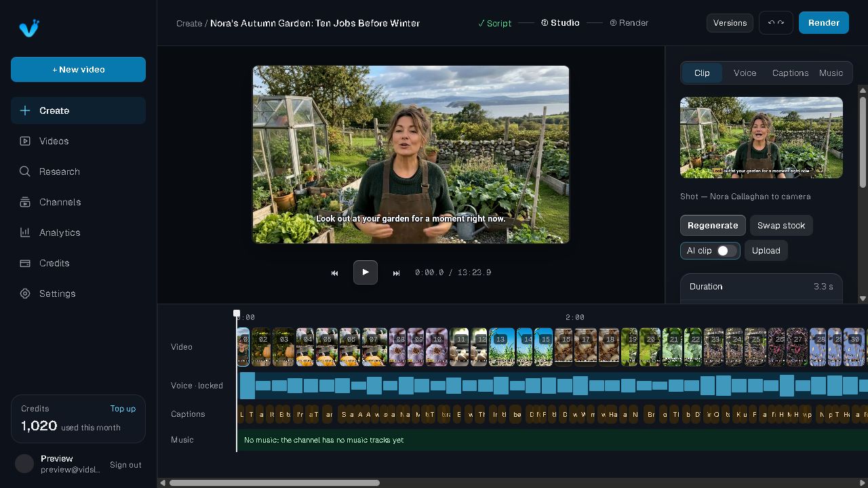Select video clip 03 in timeline
The width and height of the screenshot is (868, 488).
pos(283,347)
